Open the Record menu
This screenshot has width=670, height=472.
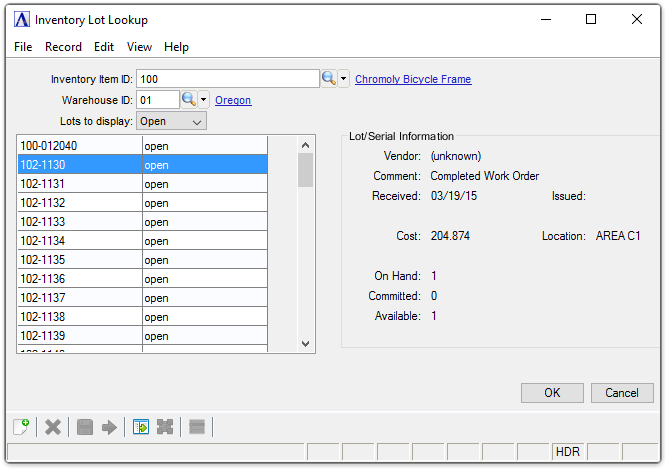(63, 47)
